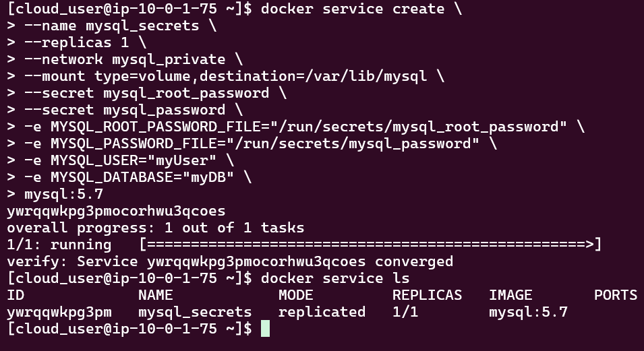Click the running task progress bar

coord(370,245)
